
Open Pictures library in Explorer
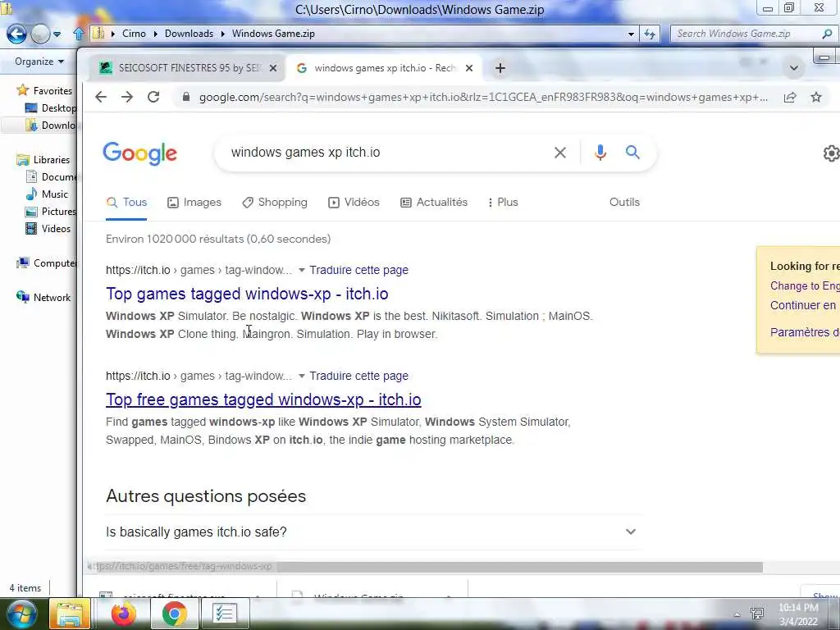[x=52, y=211]
